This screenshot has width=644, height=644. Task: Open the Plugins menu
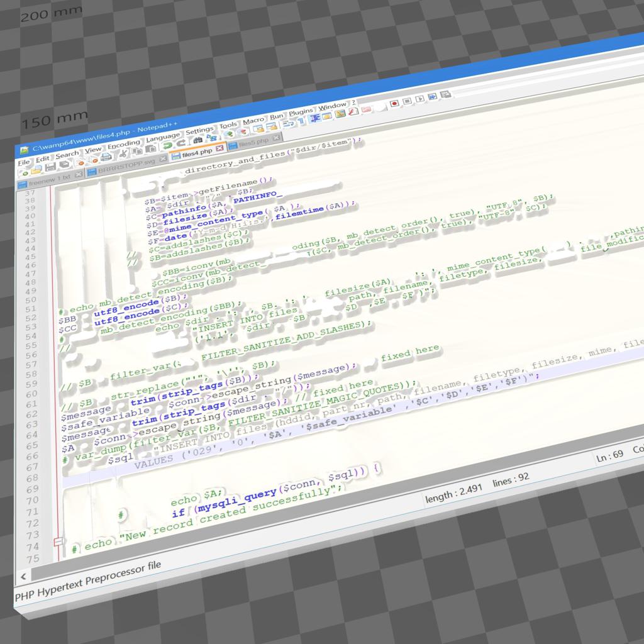301,112
